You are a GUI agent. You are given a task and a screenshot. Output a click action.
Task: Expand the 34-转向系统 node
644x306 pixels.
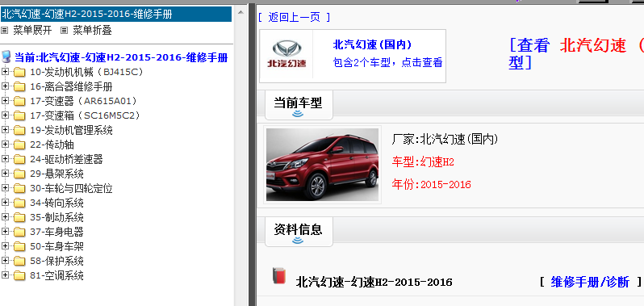click(5, 203)
